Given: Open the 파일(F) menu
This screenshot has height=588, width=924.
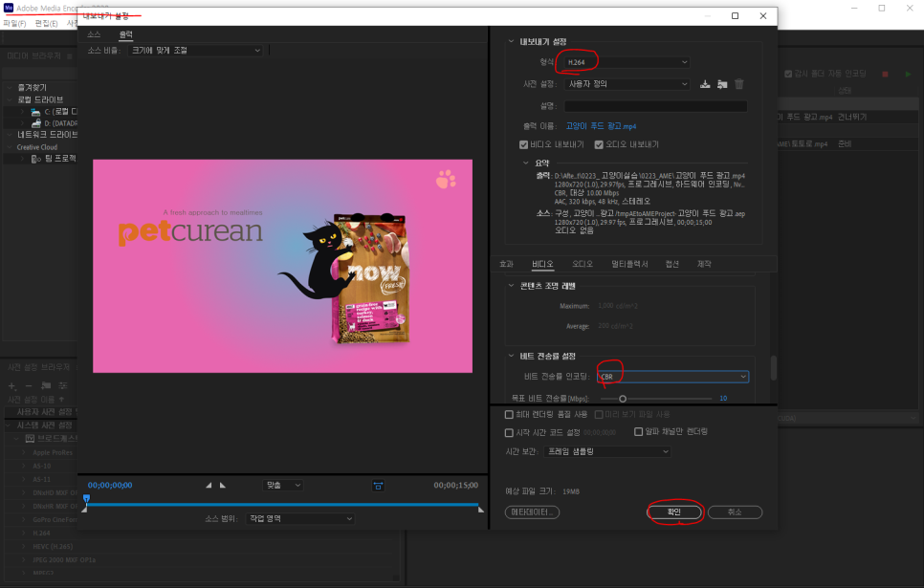Looking at the screenshot, I should (14, 24).
